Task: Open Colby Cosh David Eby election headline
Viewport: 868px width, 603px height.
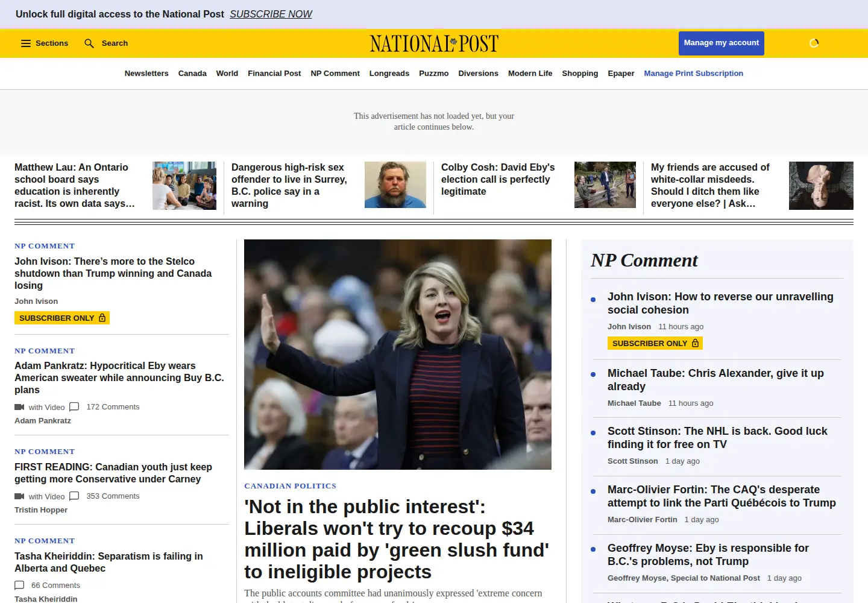Action: pyautogui.click(x=499, y=179)
